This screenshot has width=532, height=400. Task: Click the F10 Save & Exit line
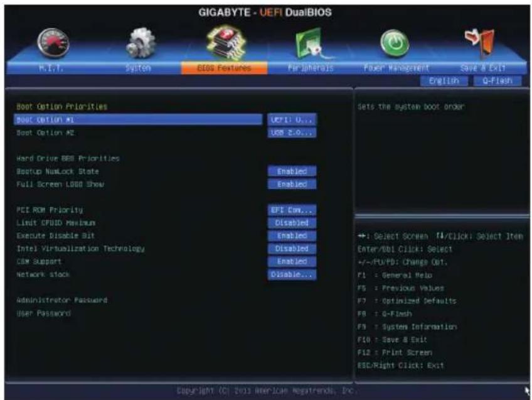(x=392, y=340)
